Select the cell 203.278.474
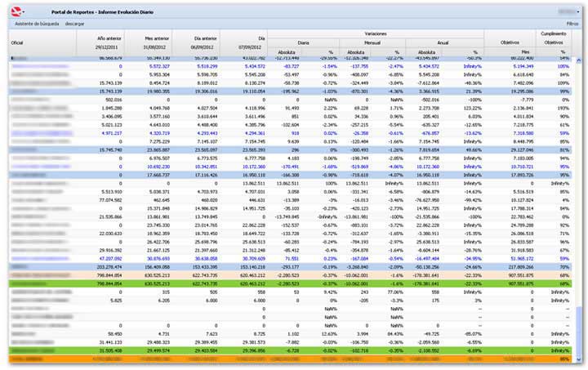This screenshot has width=588, height=370. point(109,267)
